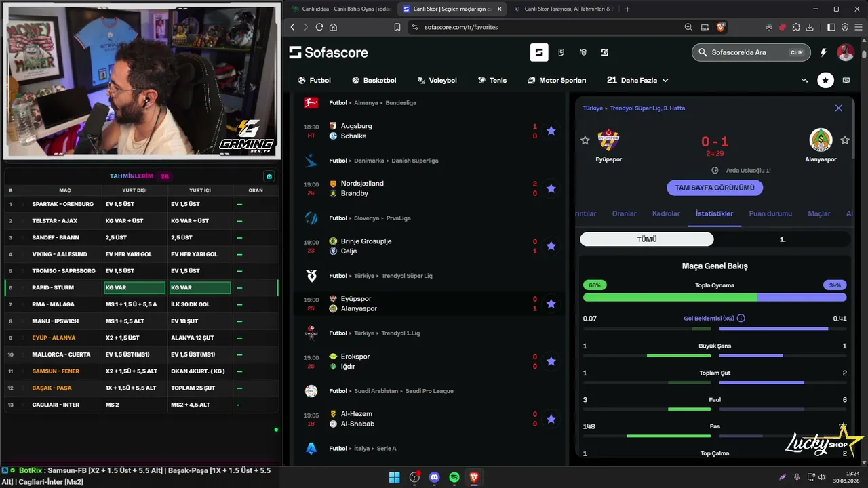868x488 pixels.
Task: Go to browser home page
Action: click(x=333, y=27)
